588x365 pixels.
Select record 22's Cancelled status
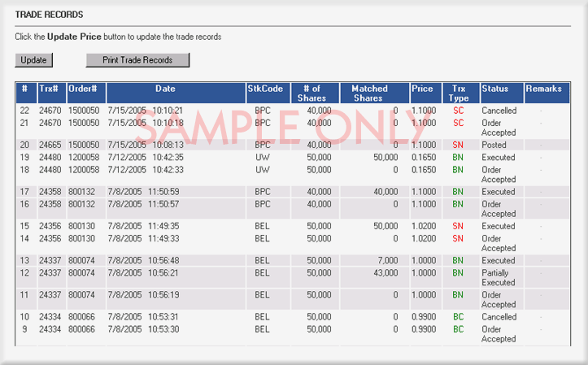point(499,111)
